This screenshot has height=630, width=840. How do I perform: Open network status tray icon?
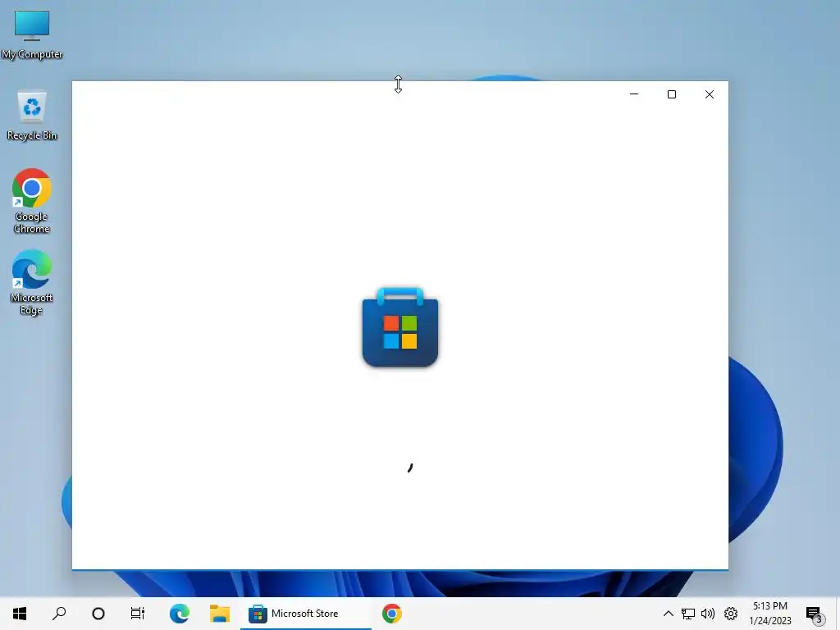pos(688,614)
